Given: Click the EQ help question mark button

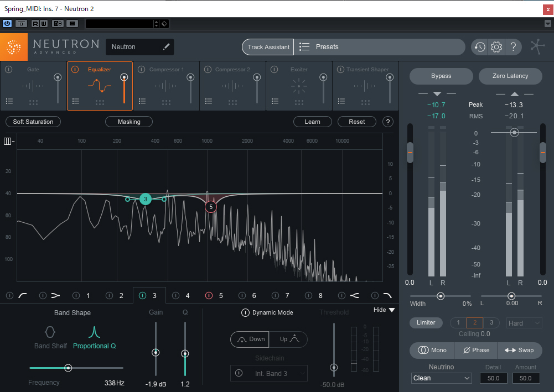Looking at the screenshot, I should coord(387,122).
